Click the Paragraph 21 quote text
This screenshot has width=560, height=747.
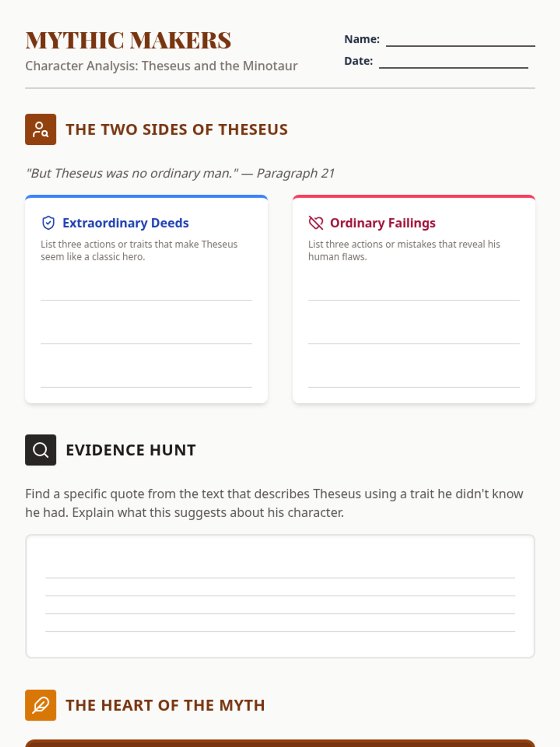point(180,173)
